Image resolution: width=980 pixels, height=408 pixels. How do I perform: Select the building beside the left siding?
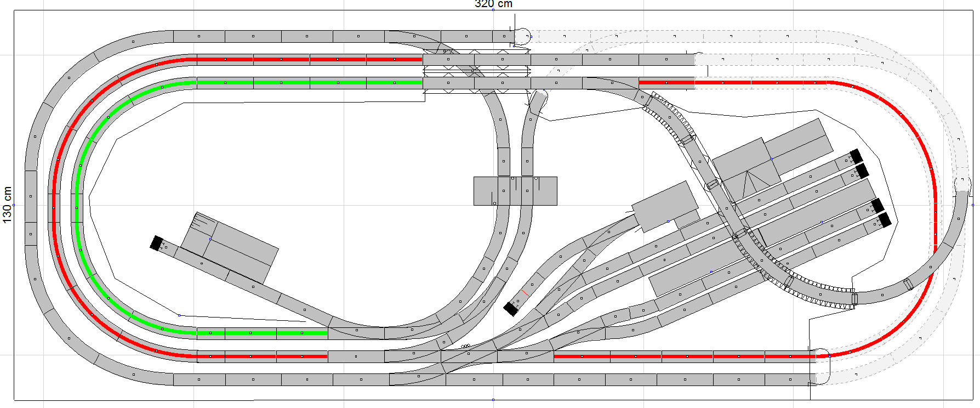click(x=230, y=247)
